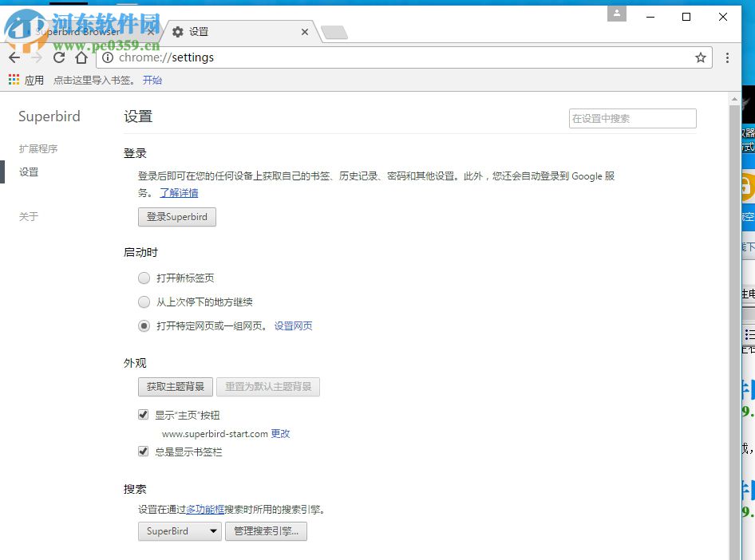Close the 设置 tab

click(305, 32)
